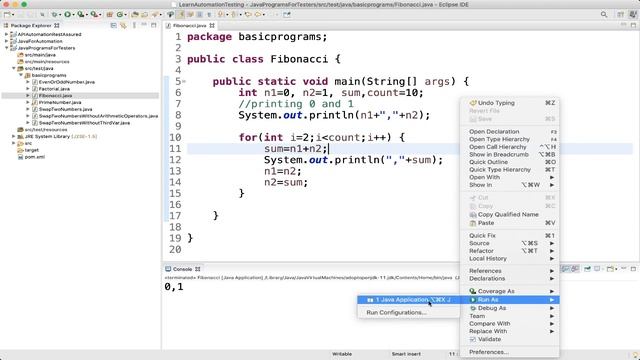Expand the JavaForAutomation project
The width and height of the screenshot is (640, 360).
pyautogui.click(x=7, y=41)
